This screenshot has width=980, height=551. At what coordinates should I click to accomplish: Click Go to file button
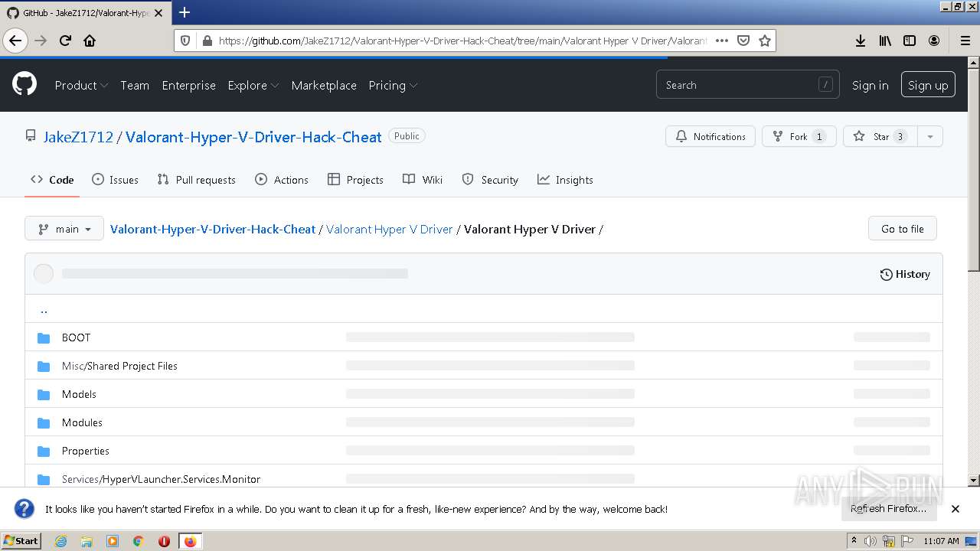click(902, 229)
